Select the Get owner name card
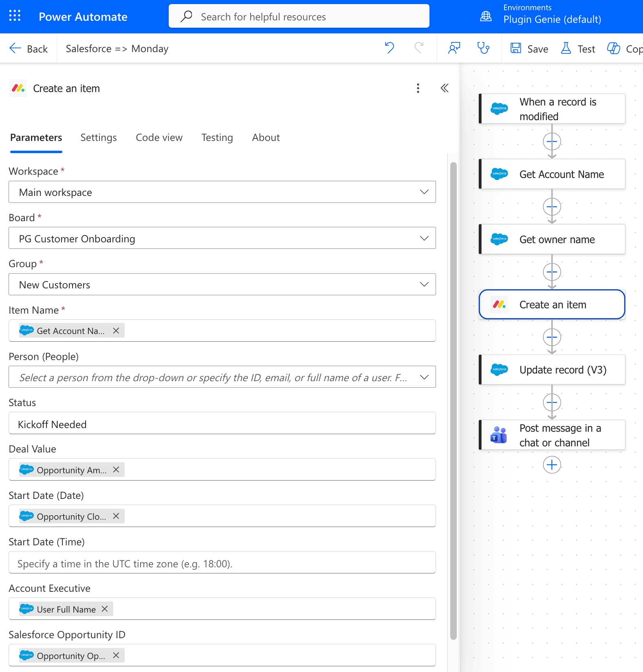 tap(552, 239)
